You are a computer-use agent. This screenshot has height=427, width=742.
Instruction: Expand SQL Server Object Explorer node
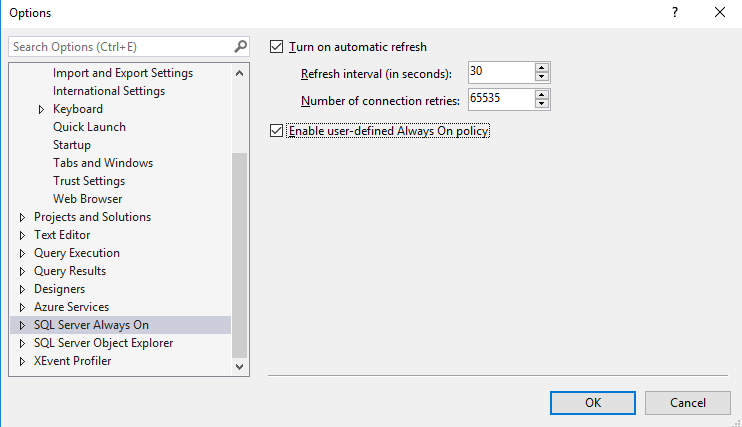[x=23, y=343]
